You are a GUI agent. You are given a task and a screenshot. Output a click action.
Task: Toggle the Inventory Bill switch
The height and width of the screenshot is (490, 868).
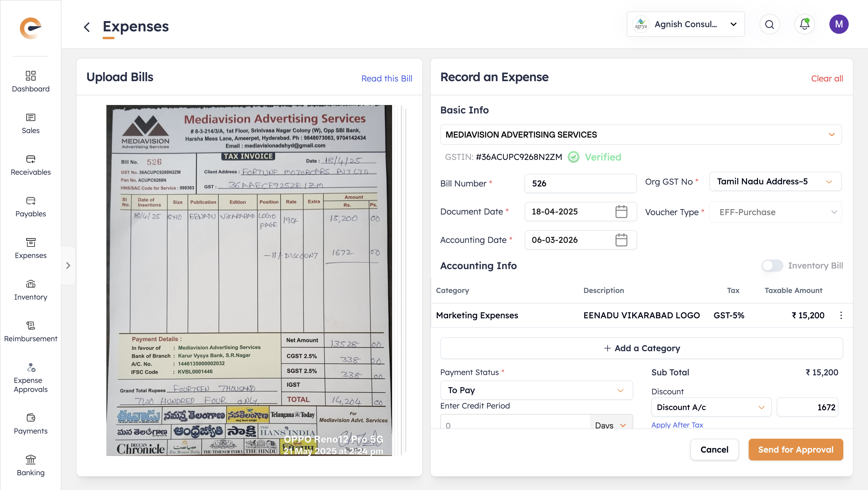click(x=772, y=266)
